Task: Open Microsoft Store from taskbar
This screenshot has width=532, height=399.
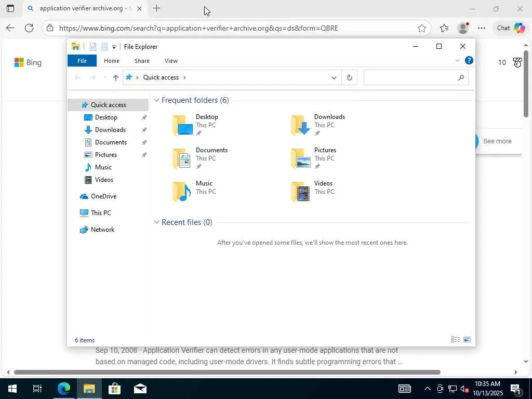Action: point(114,389)
